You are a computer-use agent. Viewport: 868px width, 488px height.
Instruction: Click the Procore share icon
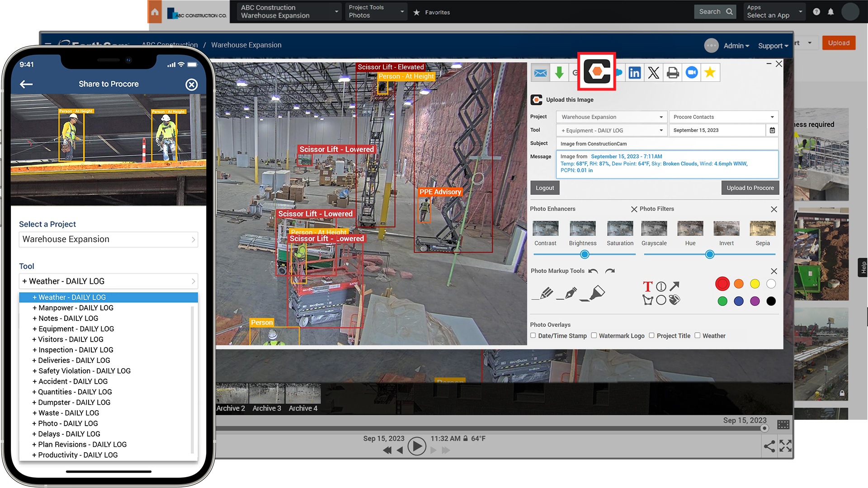[x=597, y=71]
